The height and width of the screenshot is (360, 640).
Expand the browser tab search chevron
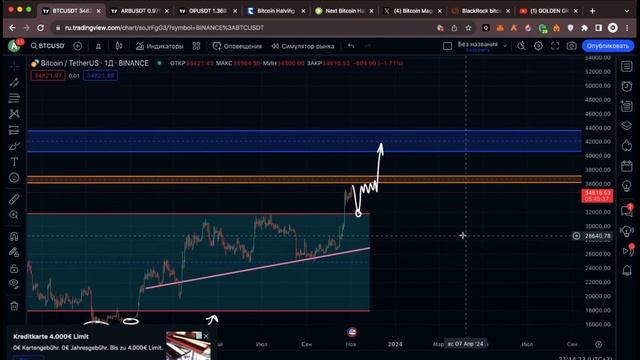627,11
